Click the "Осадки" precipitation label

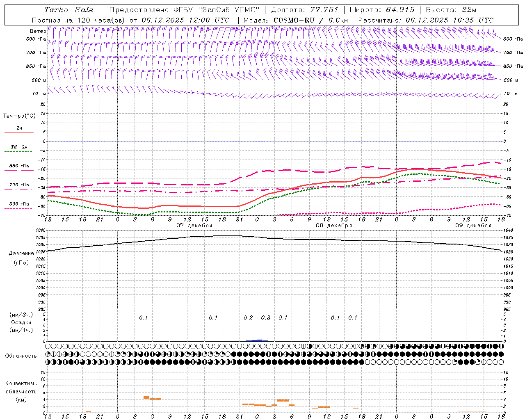click(x=21, y=322)
